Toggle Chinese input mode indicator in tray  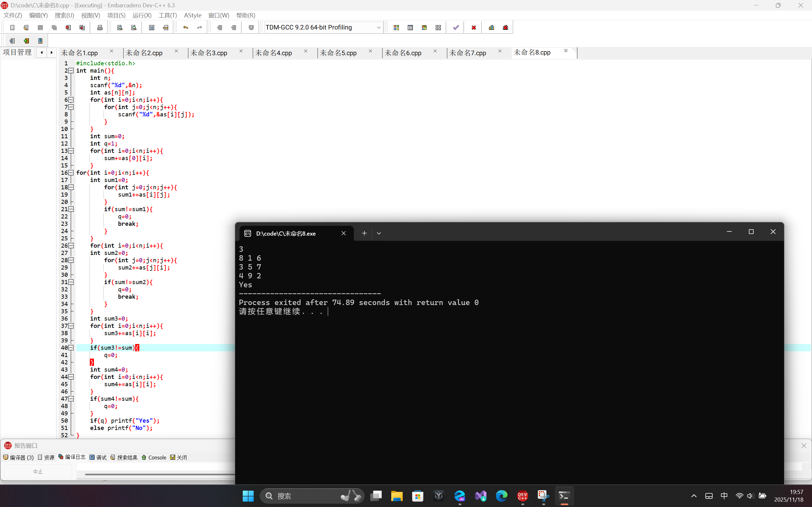[724, 496]
